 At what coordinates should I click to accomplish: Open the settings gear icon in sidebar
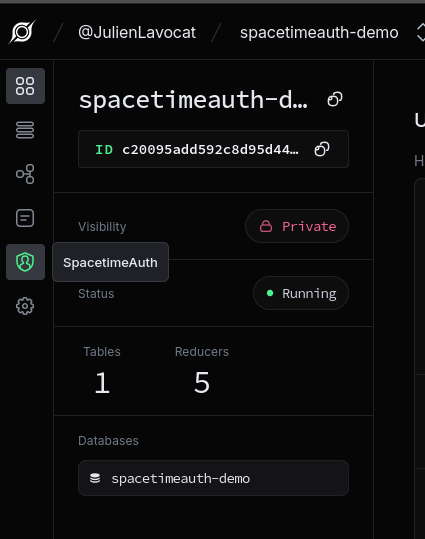click(x=25, y=306)
